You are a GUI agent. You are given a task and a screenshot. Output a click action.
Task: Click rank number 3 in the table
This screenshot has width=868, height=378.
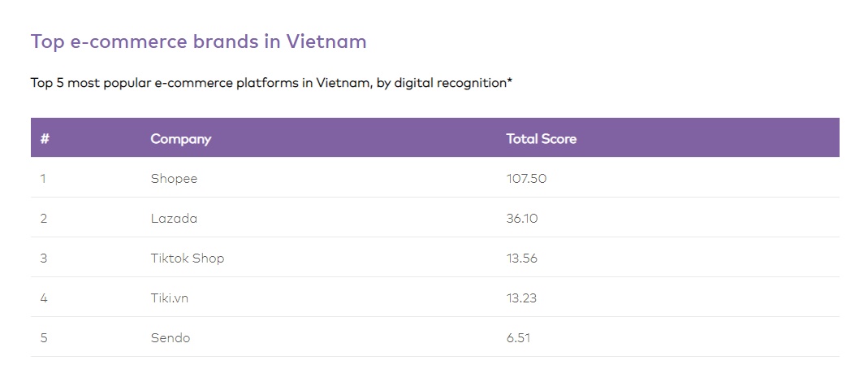44,259
